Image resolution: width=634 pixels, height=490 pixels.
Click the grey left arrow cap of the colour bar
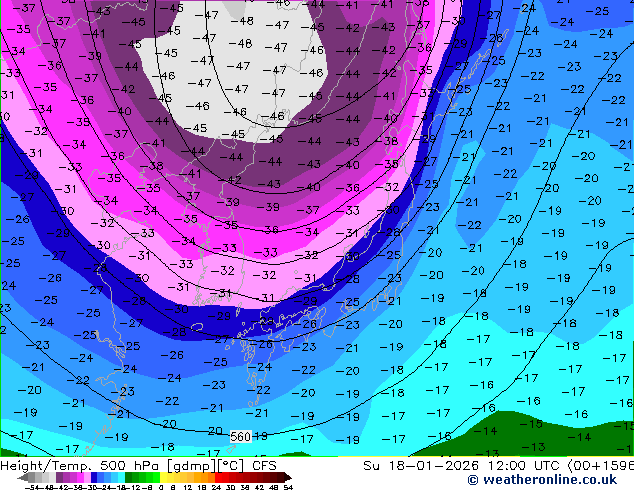(x=23, y=477)
